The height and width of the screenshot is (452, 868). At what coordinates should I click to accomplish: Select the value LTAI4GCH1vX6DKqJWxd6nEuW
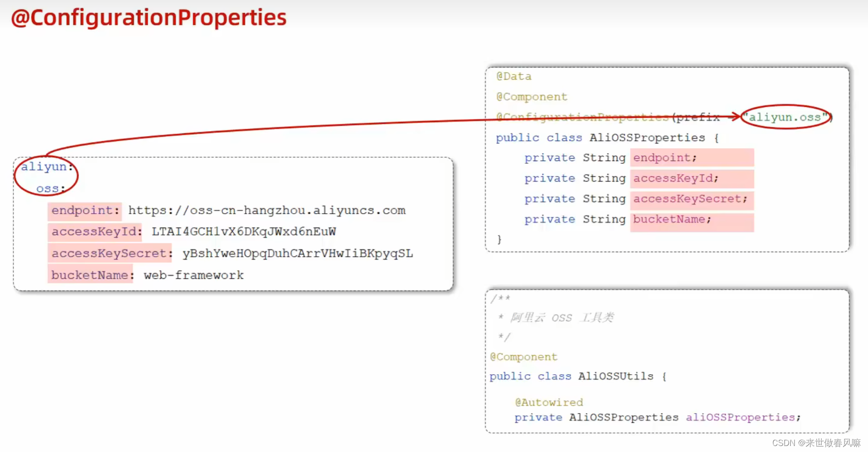click(x=244, y=231)
